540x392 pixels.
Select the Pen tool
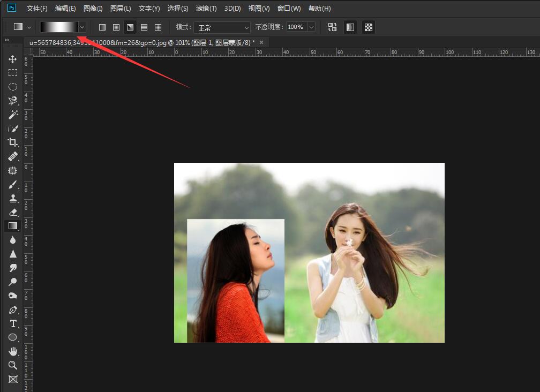tap(13, 310)
